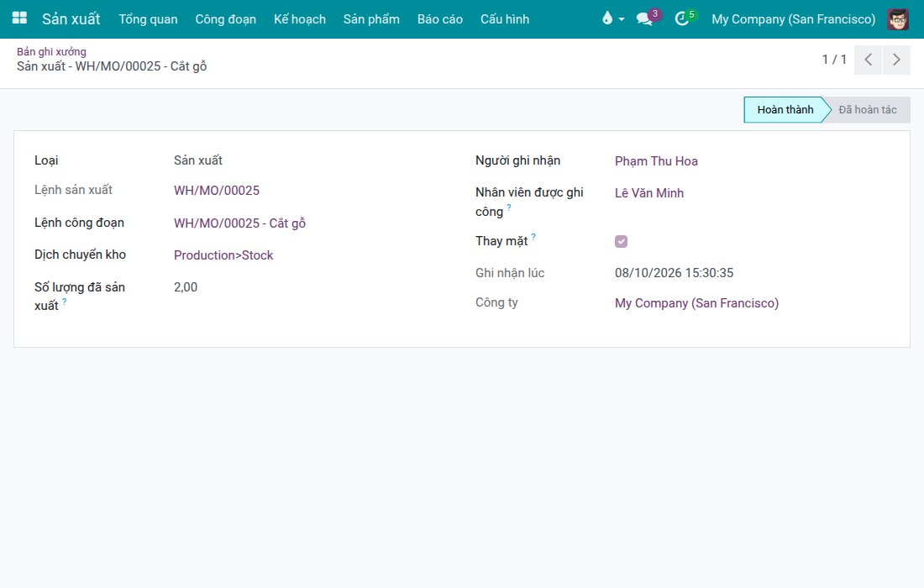
Task: Open the Công đoạn menu
Action: point(226,18)
